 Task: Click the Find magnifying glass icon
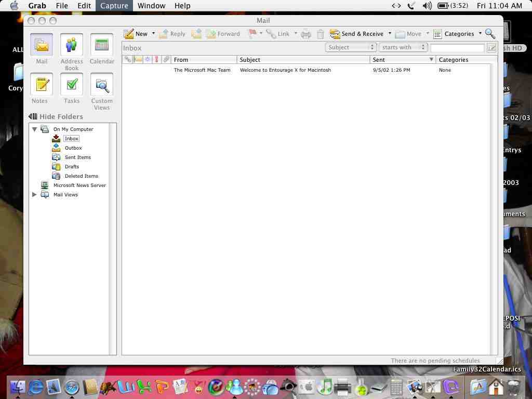click(490, 34)
